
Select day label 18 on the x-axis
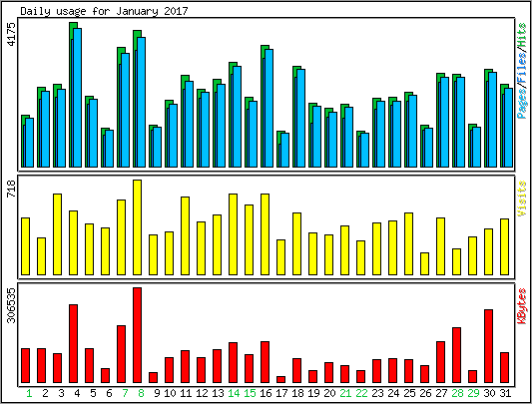[297, 393]
